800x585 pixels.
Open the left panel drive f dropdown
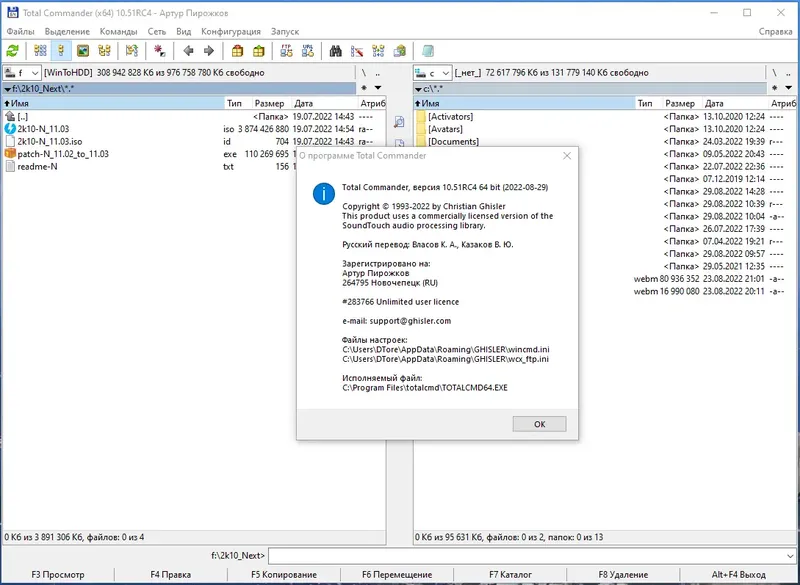click(22, 73)
